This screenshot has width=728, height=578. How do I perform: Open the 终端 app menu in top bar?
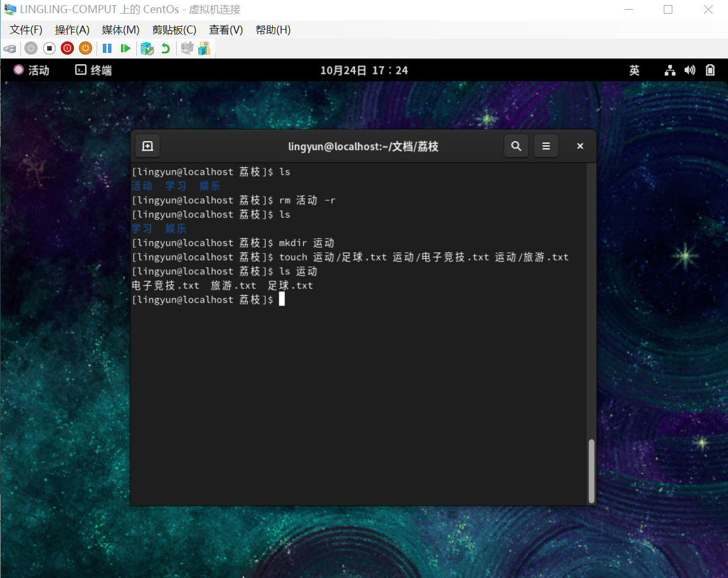[x=94, y=70]
